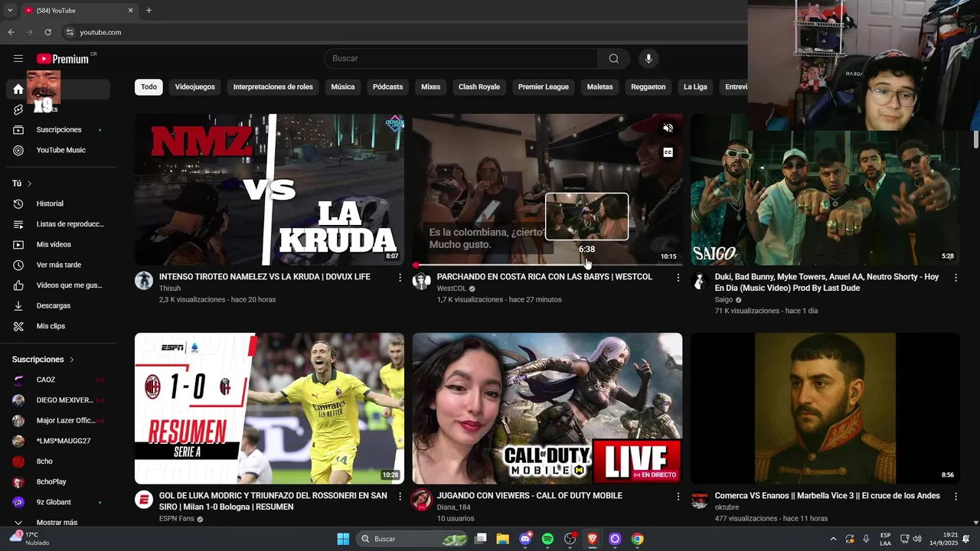Open options for Hoy En Dia video
980x551 pixels.
click(x=955, y=278)
